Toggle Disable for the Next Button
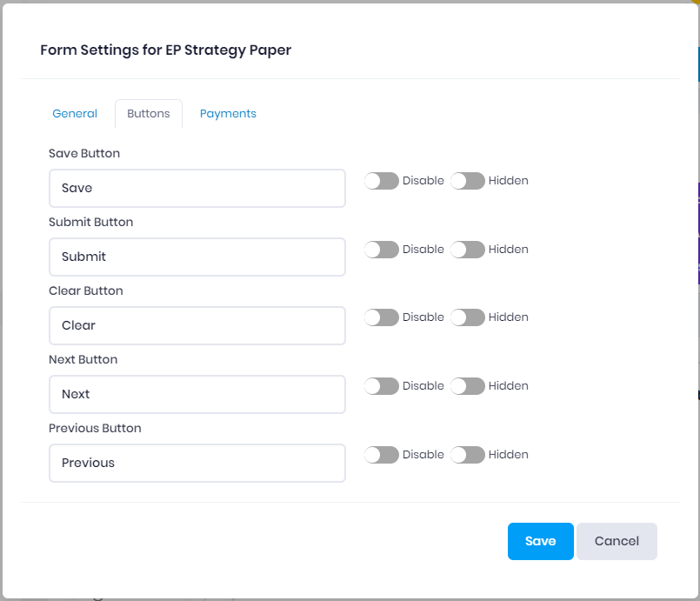 tap(382, 386)
